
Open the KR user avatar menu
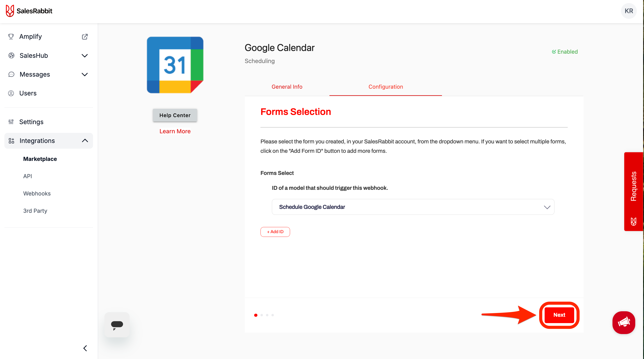(x=628, y=11)
